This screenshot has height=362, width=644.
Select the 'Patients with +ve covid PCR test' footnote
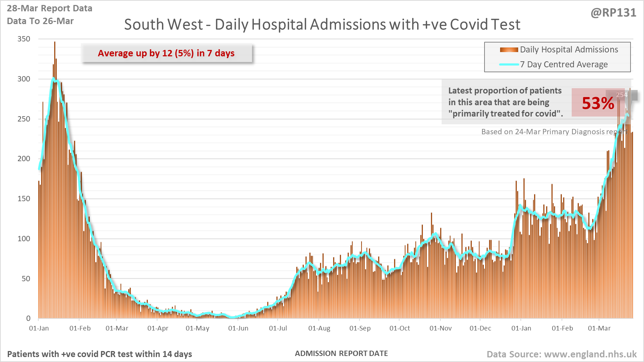tap(100, 354)
